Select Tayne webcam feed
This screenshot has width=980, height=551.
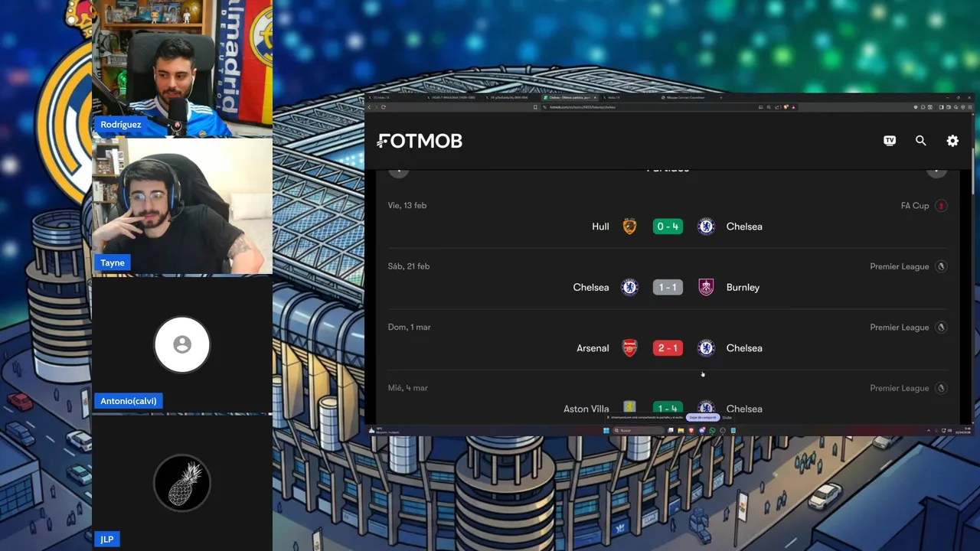tap(182, 207)
